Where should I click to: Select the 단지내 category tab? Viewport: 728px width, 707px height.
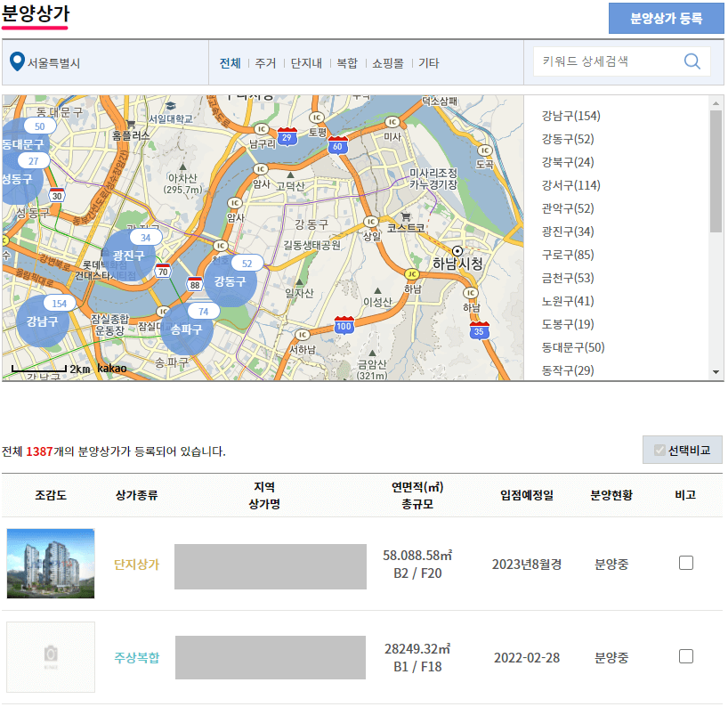306,62
